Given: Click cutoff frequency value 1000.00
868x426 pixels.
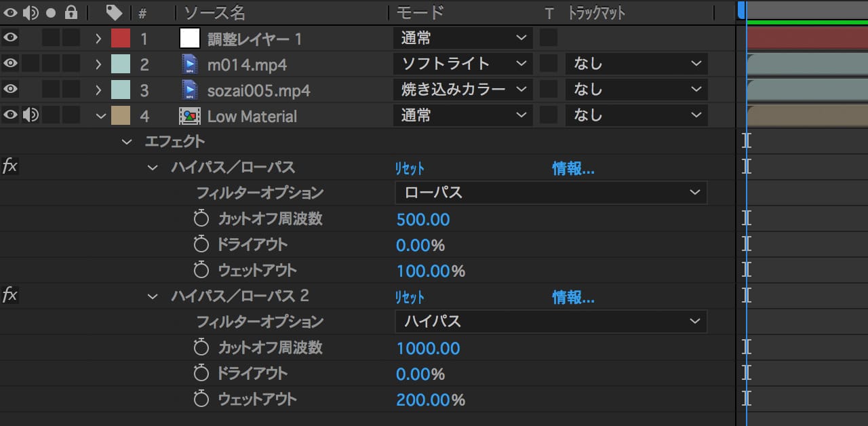Looking at the screenshot, I should click(428, 348).
